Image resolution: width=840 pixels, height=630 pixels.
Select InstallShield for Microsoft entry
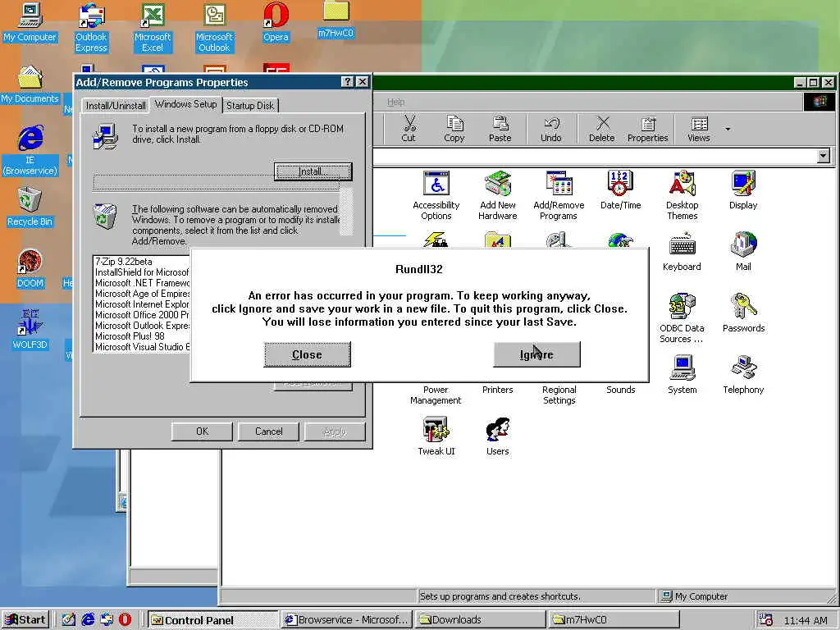pos(142,272)
